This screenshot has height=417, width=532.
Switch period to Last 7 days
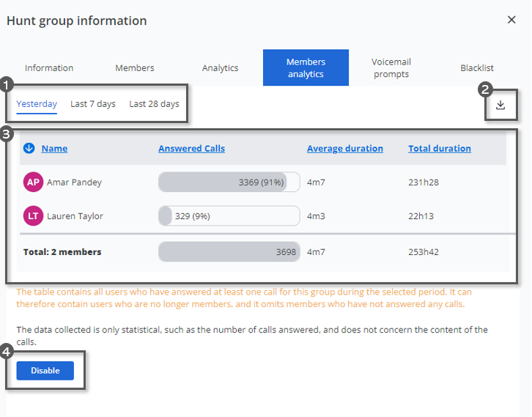[93, 104]
